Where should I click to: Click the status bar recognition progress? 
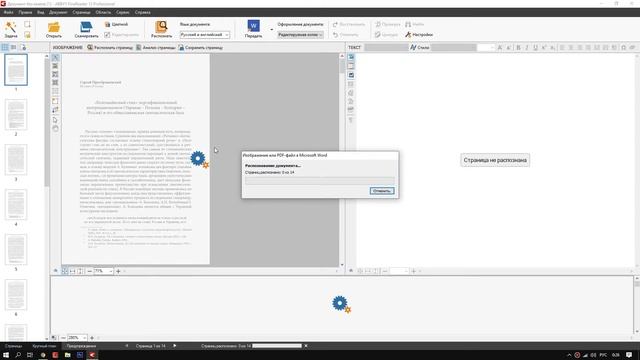pos(277,346)
